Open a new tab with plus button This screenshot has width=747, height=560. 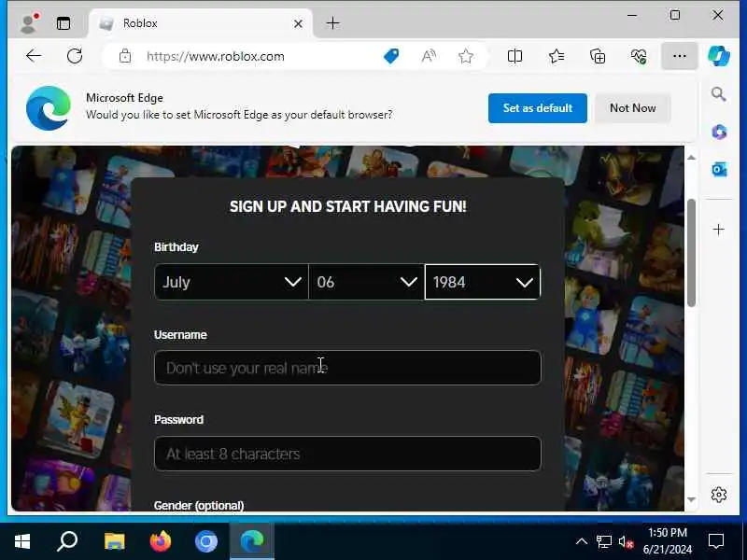coord(333,22)
